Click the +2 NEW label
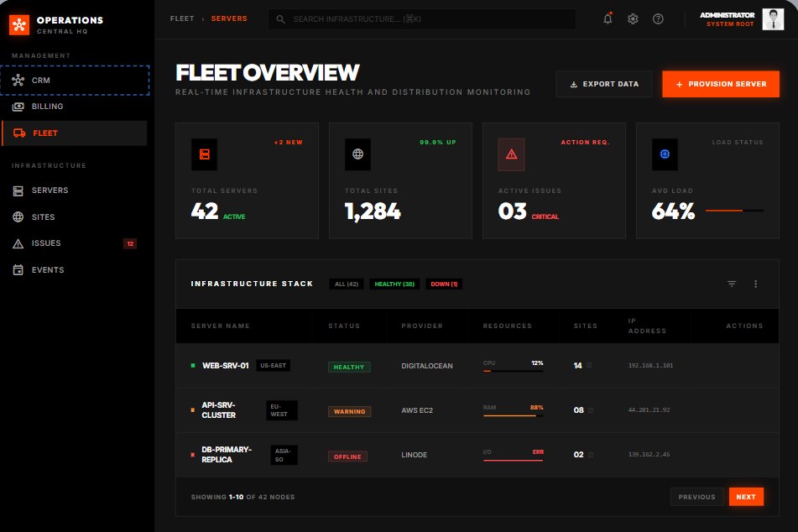Viewport: 798px width, 532px height. (x=289, y=143)
